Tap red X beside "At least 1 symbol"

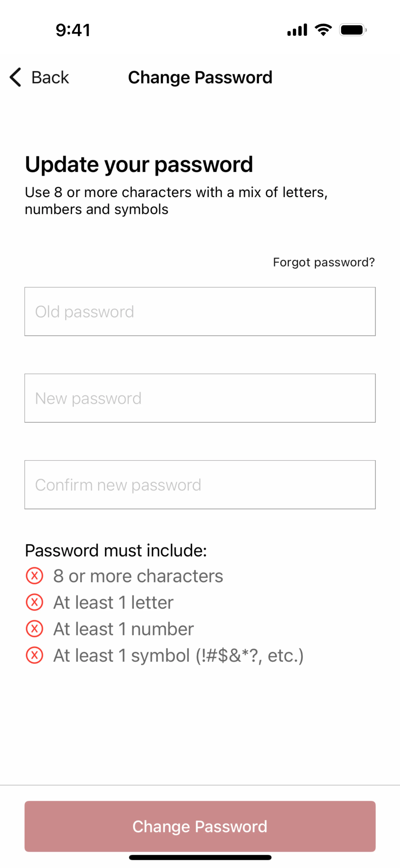34,655
